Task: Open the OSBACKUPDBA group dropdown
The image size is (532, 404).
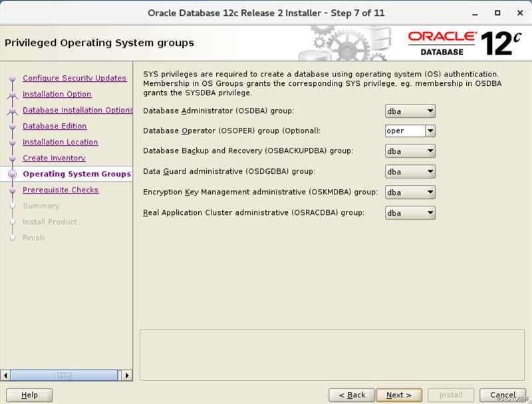Action: pyautogui.click(x=410, y=151)
